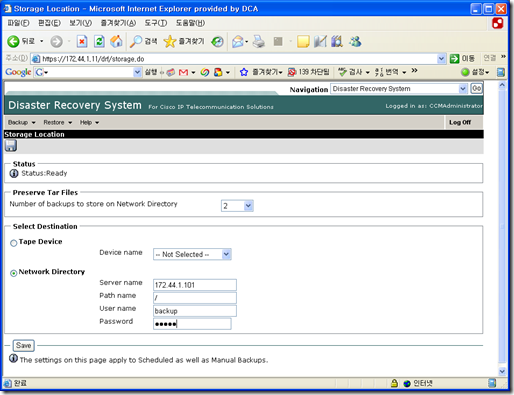Go to the Home page icon

116,41
